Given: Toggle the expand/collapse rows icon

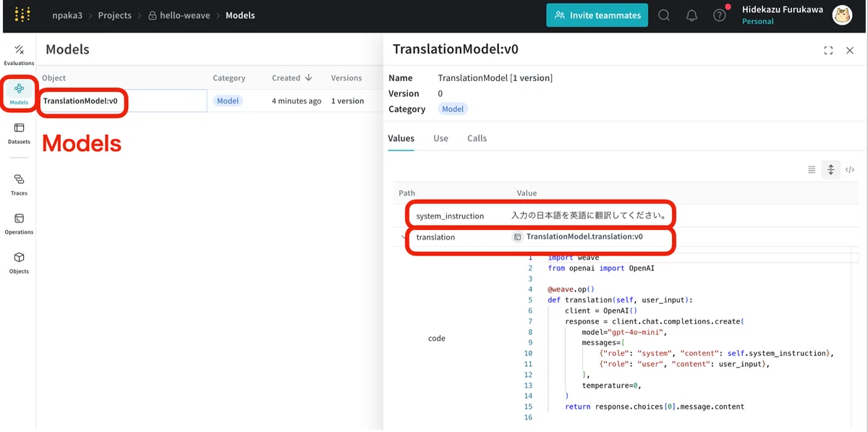Looking at the screenshot, I should click(x=831, y=169).
